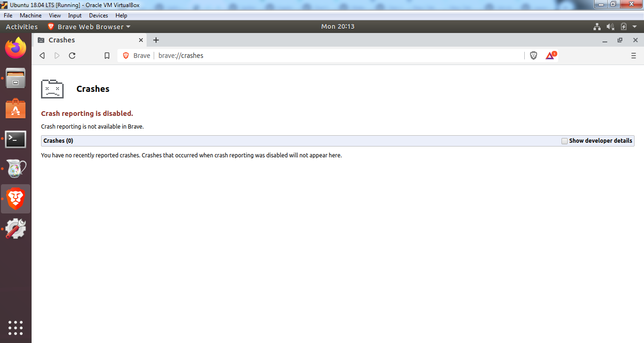Launch Firefox from the Ubuntu dock
This screenshot has height=343, width=644.
coord(16,48)
